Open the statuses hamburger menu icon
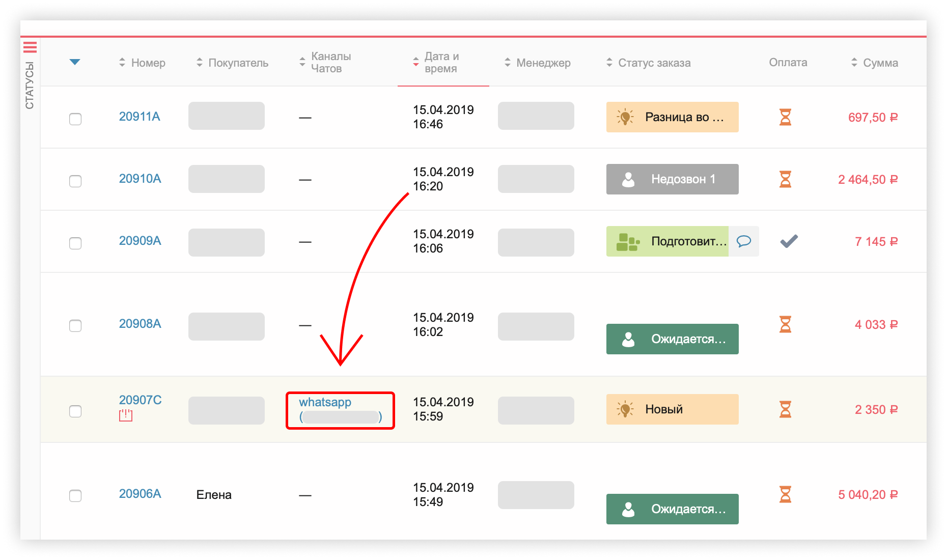Screen dimensions: 947x560 (x=30, y=47)
